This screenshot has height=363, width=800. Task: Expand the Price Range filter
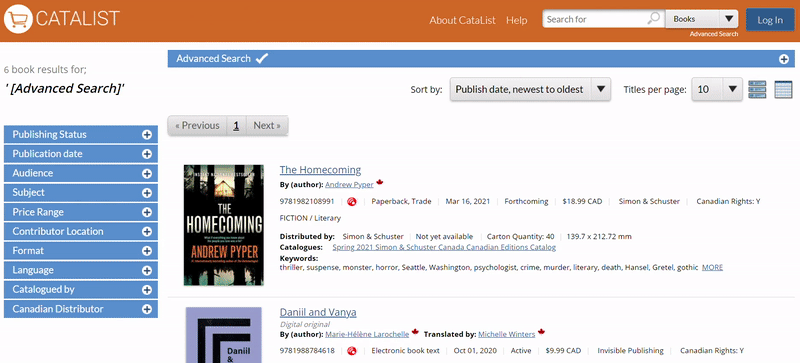pos(81,212)
